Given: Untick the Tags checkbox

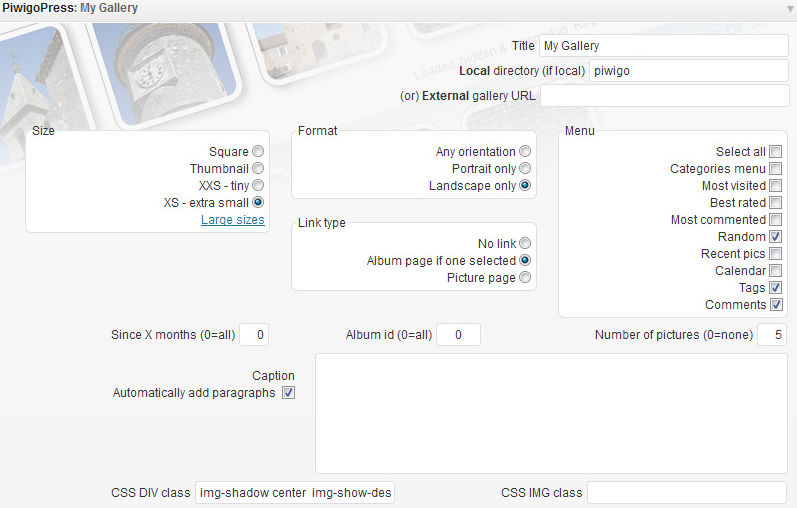Looking at the screenshot, I should [x=776, y=288].
